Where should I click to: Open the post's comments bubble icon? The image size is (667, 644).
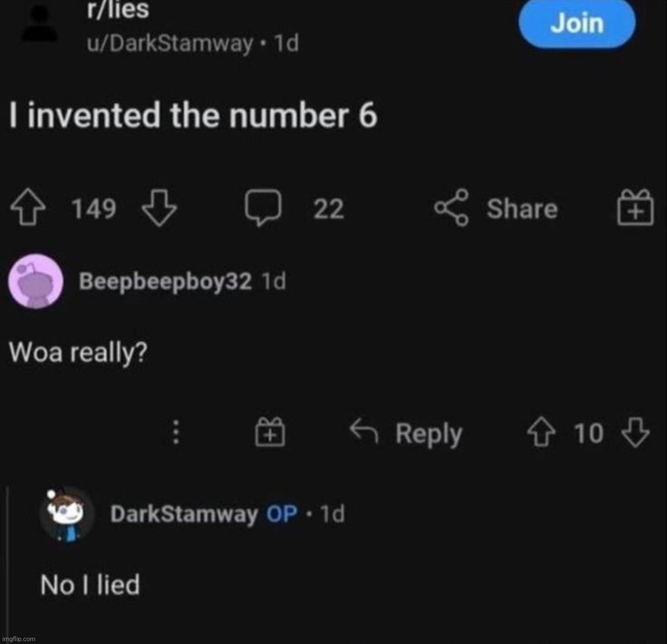click(264, 209)
